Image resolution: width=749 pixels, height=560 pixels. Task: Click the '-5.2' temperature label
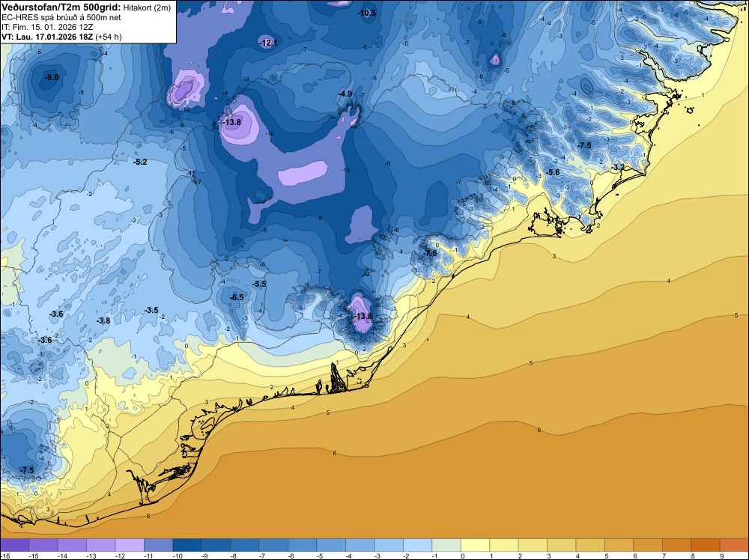point(140,162)
